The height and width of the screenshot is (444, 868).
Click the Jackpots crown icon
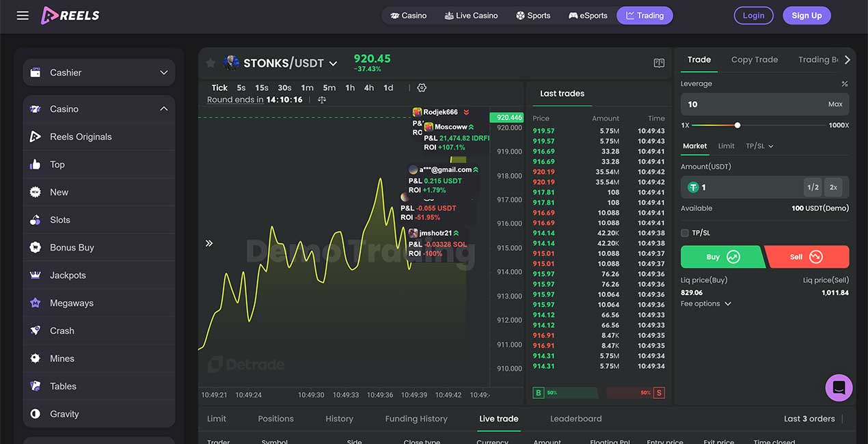click(36, 275)
